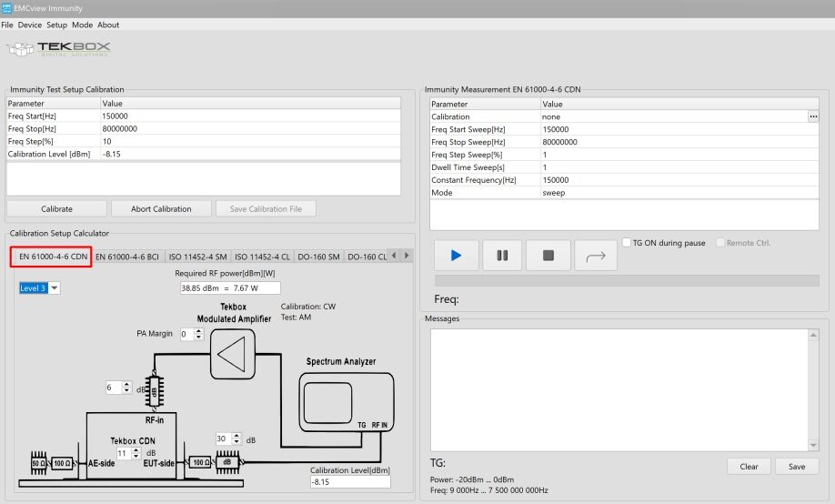Screen dimensions: 835x504
Task: Click the step-forward arrow button
Action: pyautogui.click(x=596, y=257)
